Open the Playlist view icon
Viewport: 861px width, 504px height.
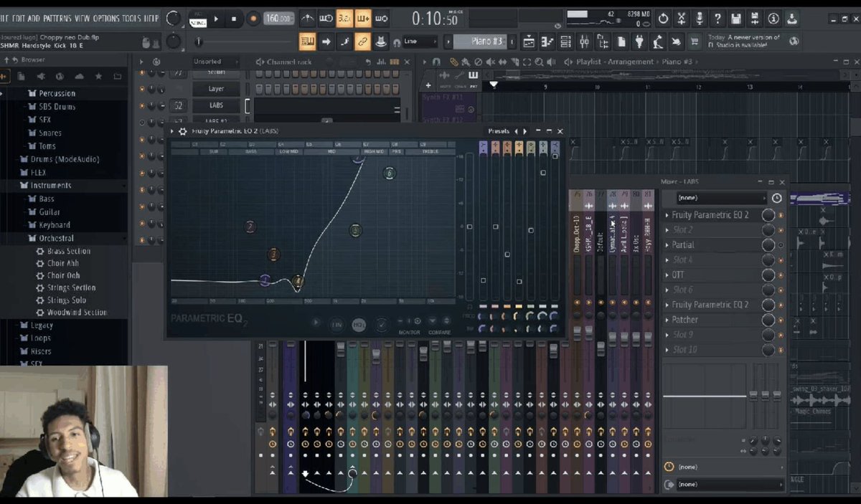[529, 42]
